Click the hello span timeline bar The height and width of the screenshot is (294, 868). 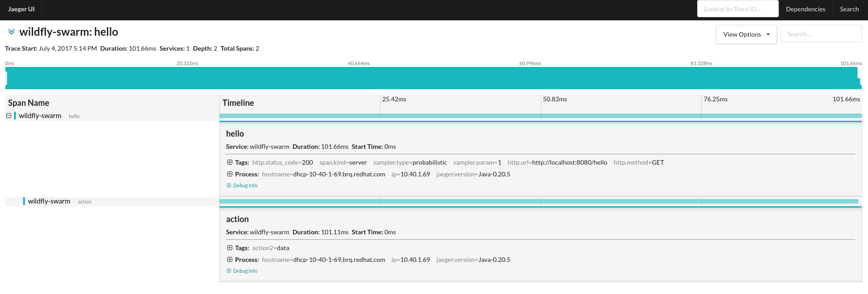tap(540, 116)
